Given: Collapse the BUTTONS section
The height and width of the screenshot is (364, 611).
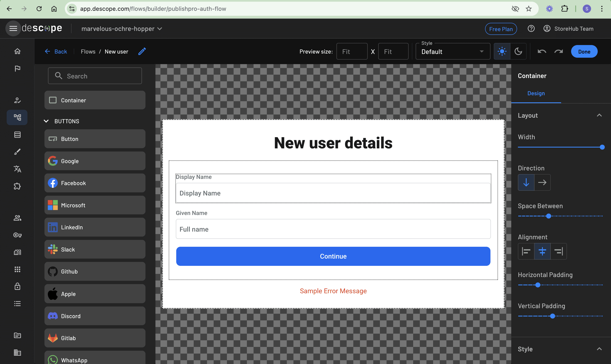Looking at the screenshot, I should point(46,121).
